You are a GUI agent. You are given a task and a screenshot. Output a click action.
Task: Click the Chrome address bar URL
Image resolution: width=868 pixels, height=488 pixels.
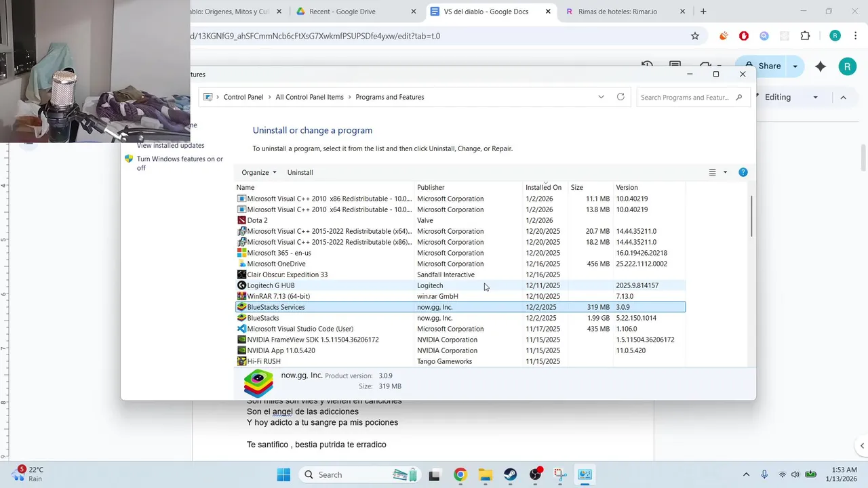315,36
